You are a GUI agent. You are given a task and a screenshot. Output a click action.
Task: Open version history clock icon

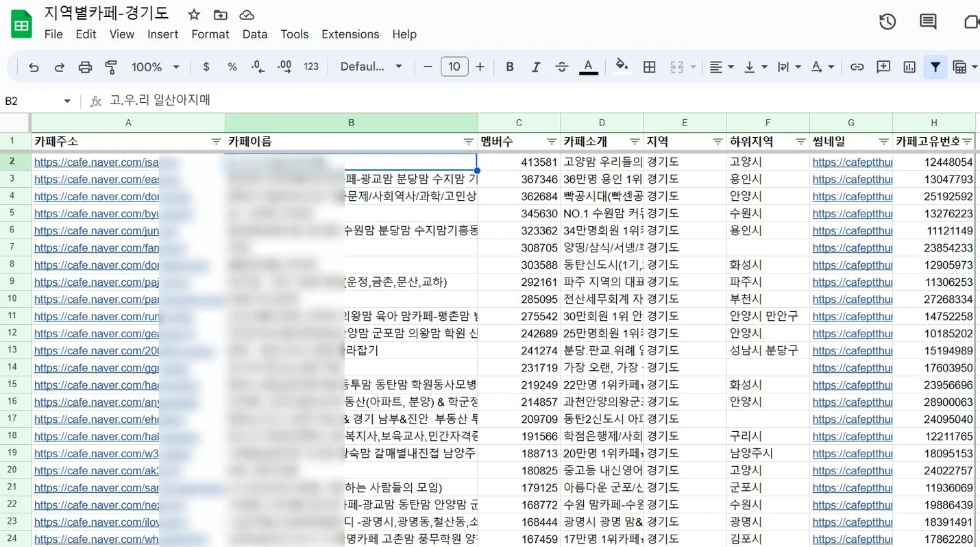pyautogui.click(x=887, y=22)
